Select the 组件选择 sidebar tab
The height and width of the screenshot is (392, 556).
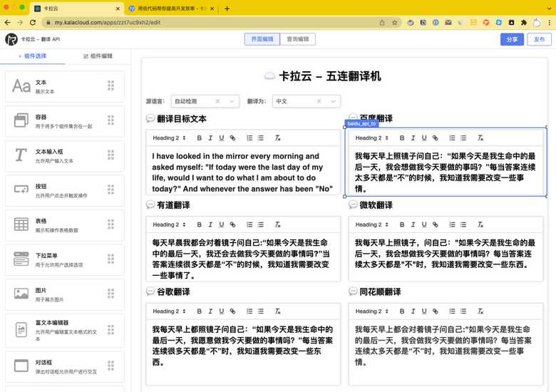point(32,56)
